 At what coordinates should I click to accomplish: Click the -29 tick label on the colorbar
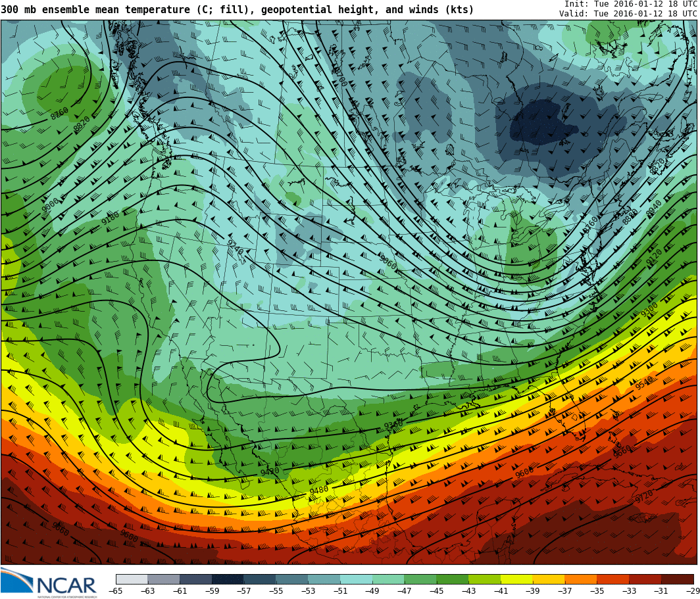pyautogui.click(x=693, y=591)
